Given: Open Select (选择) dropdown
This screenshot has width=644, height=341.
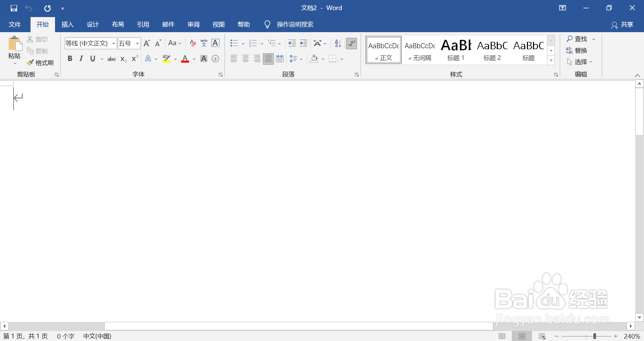Looking at the screenshot, I should [x=580, y=62].
